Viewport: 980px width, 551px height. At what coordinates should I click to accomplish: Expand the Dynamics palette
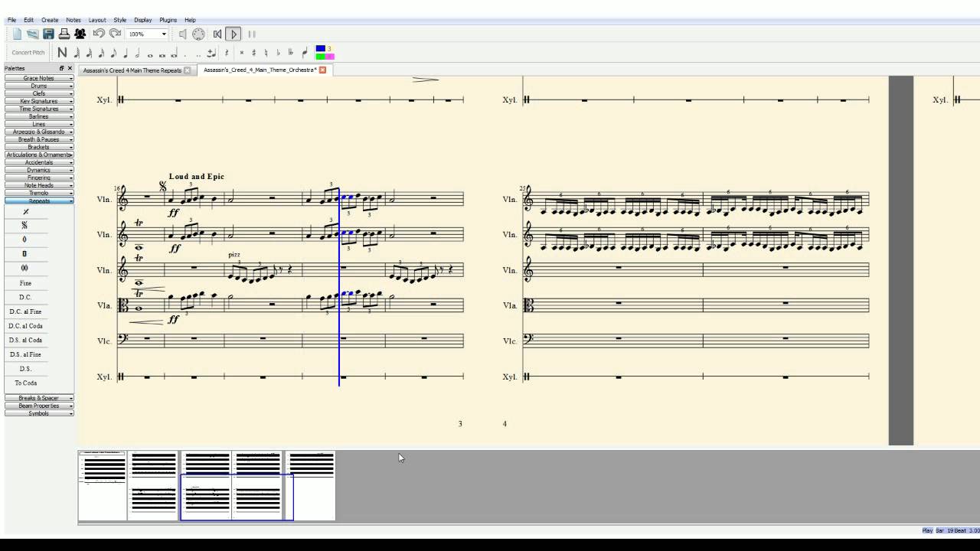[x=39, y=170]
